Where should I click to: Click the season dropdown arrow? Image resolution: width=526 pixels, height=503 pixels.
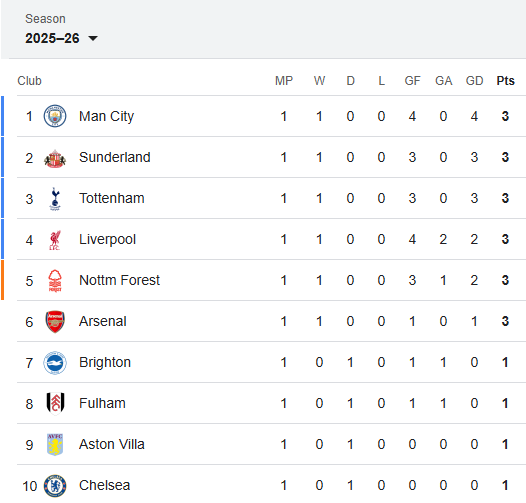click(x=93, y=38)
